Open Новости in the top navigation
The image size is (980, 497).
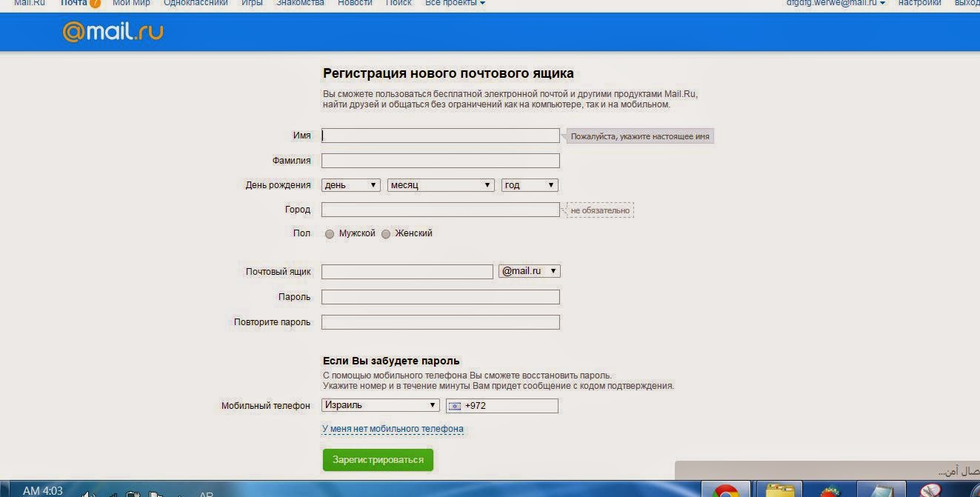tap(355, 3)
